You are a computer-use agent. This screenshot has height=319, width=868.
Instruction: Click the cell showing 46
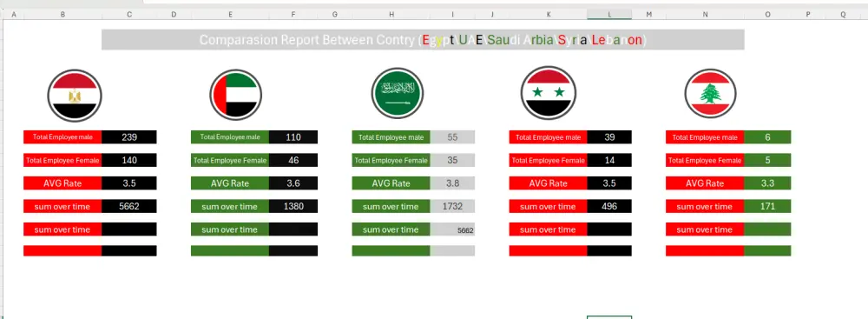(293, 160)
